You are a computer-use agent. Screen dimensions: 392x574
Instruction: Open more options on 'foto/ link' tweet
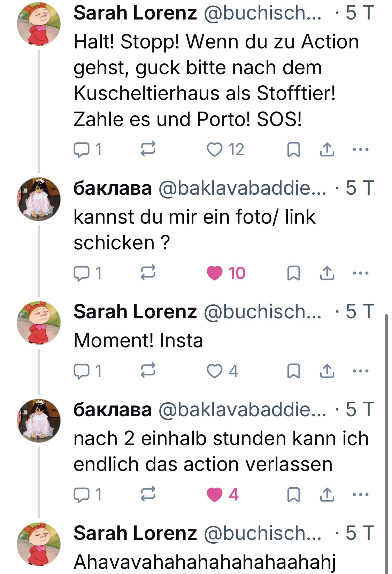click(360, 273)
